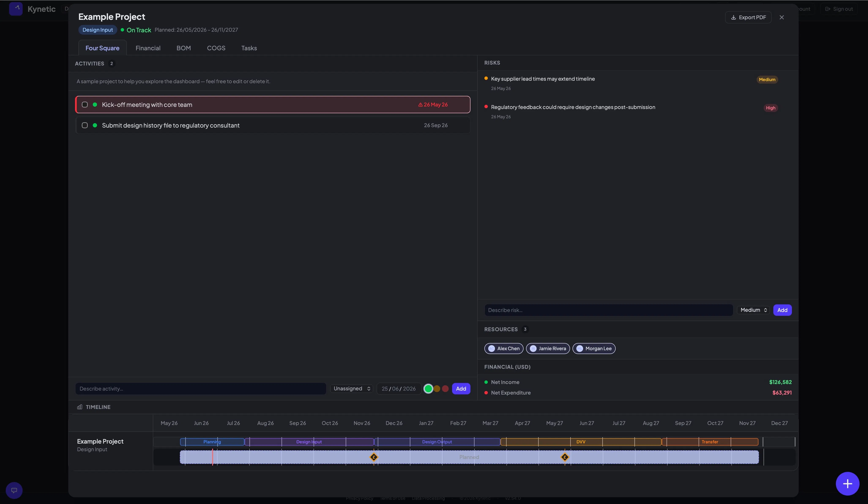Screen dimensions: 868x504
Task: Click the Jamie Rivera resource chip
Action: pos(548,348)
